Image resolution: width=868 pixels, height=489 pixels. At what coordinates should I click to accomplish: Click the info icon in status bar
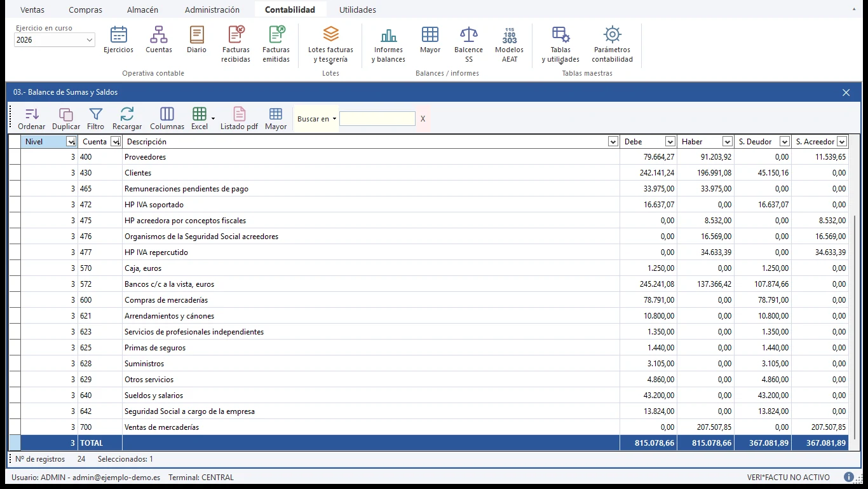click(x=849, y=477)
